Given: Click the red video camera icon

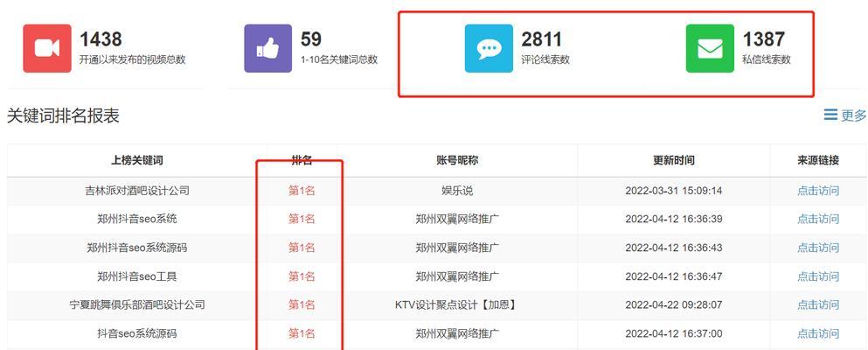Looking at the screenshot, I should [47, 48].
